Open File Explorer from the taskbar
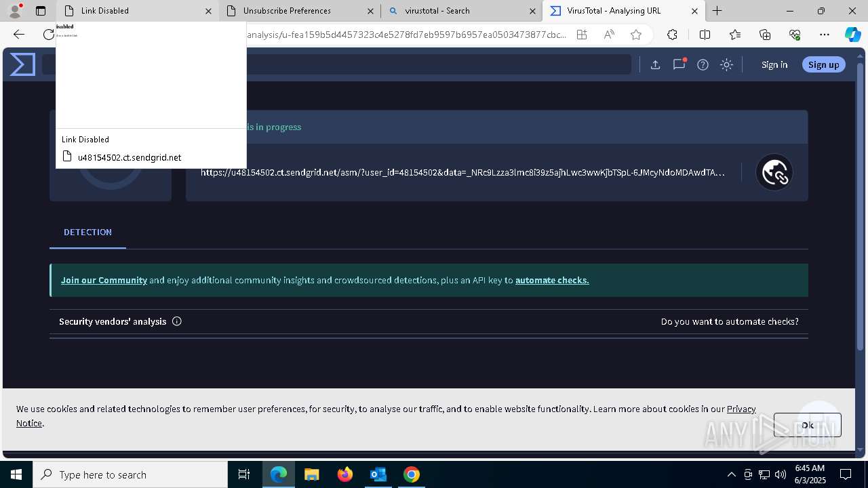 click(311, 474)
